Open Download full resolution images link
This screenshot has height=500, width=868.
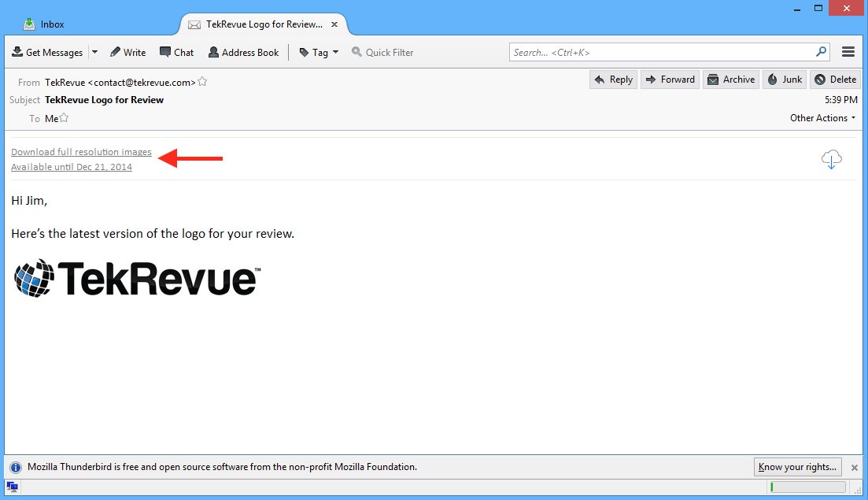[x=81, y=152]
